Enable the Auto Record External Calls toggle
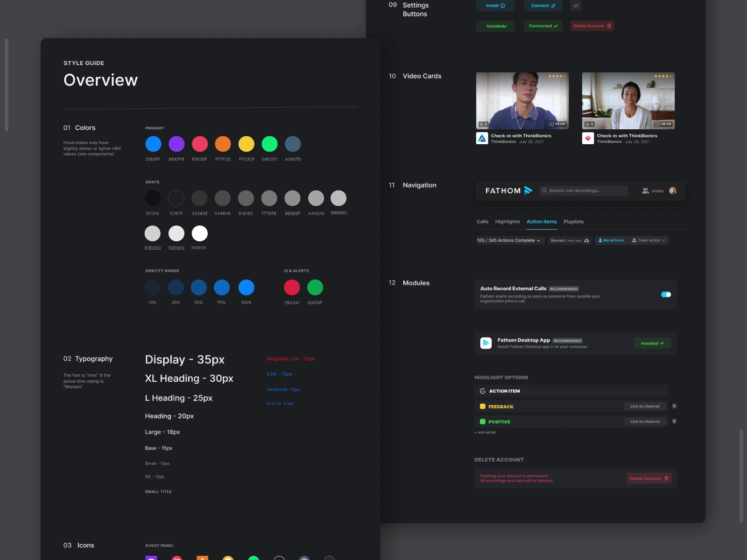 [x=666, y=294]
